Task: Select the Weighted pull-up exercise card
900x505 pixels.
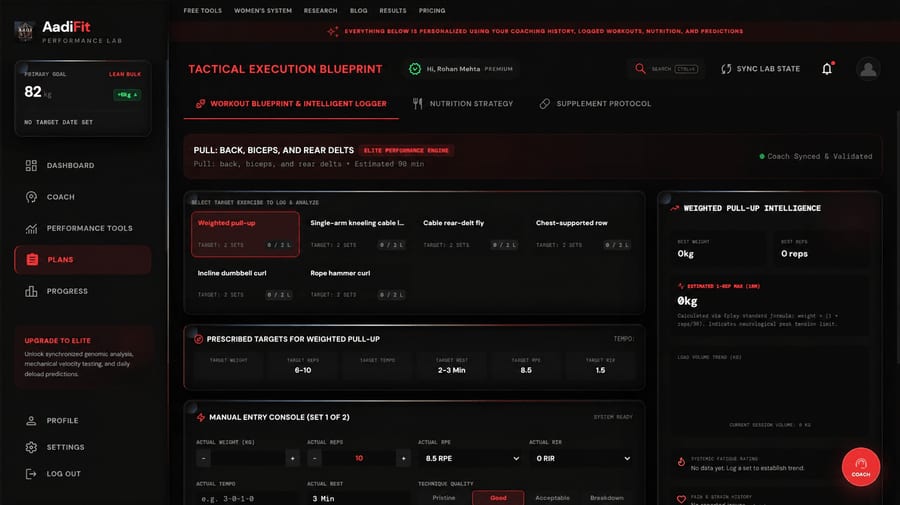Action: point(245,234)
